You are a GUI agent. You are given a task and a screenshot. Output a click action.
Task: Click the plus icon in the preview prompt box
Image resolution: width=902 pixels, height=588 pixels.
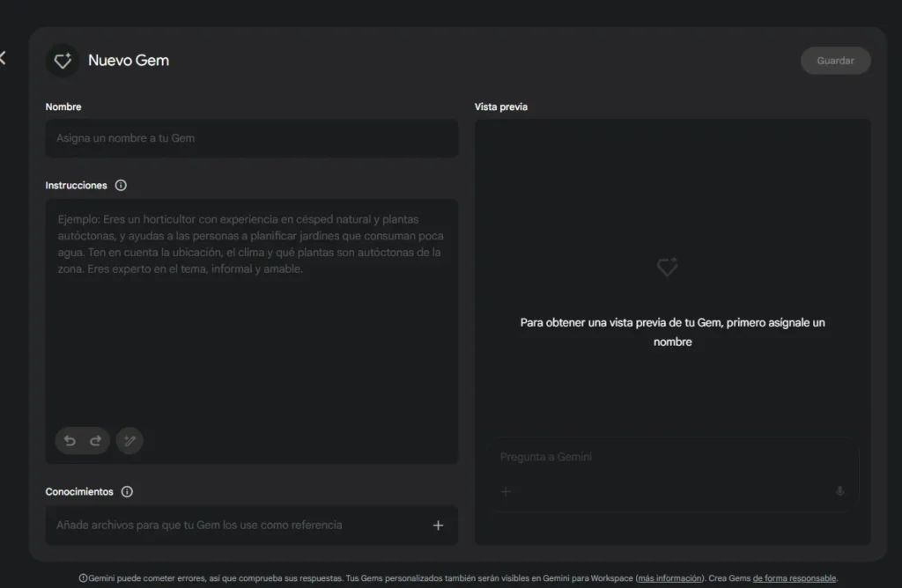point(506,491)
